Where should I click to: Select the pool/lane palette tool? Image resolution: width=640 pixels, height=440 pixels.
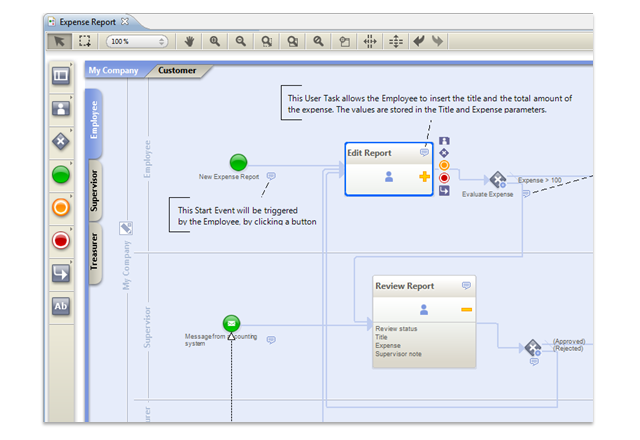coord(61,76)
